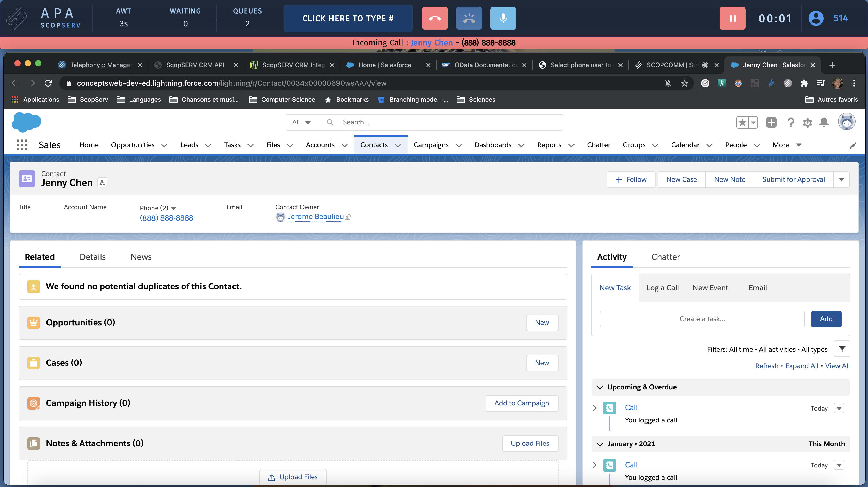View the contact hierarchy icon beside Jenny Chen
868x487 pixels.
pyautogui.click(x=102, y=183)
